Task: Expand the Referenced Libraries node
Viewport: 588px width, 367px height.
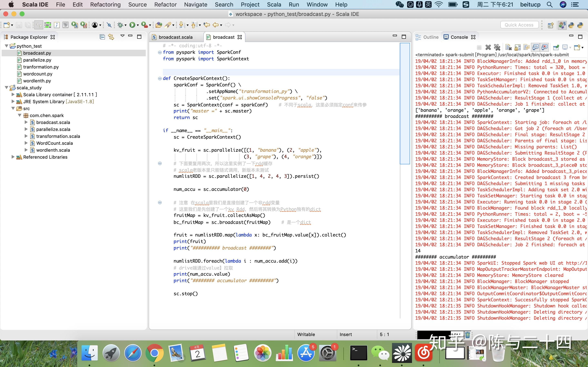Action: (13, 157)
